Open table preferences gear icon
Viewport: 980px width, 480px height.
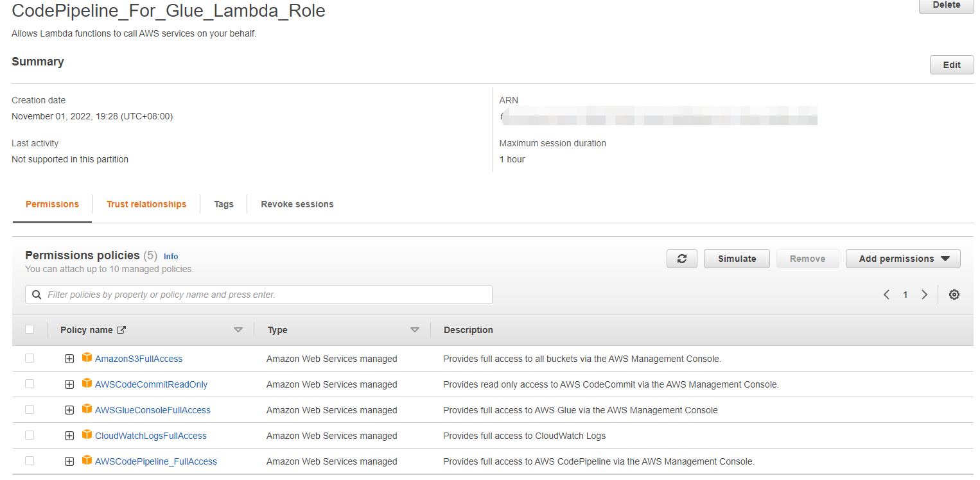[954, 295]
